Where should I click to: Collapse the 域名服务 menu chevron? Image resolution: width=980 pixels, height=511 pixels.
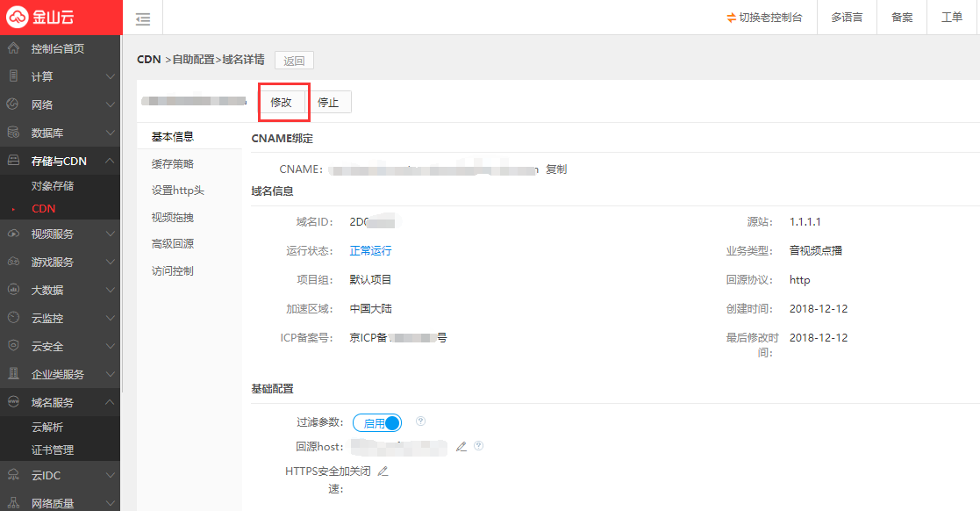tap(110, 402)
